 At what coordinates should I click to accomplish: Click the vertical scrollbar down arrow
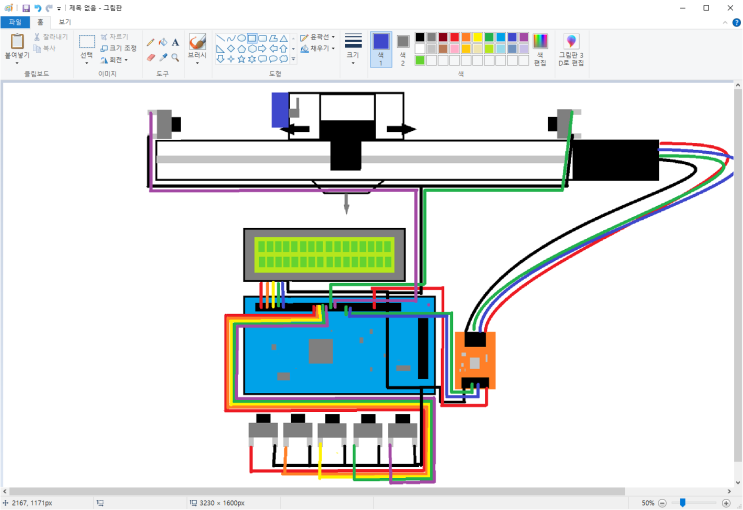pos(738,483)
